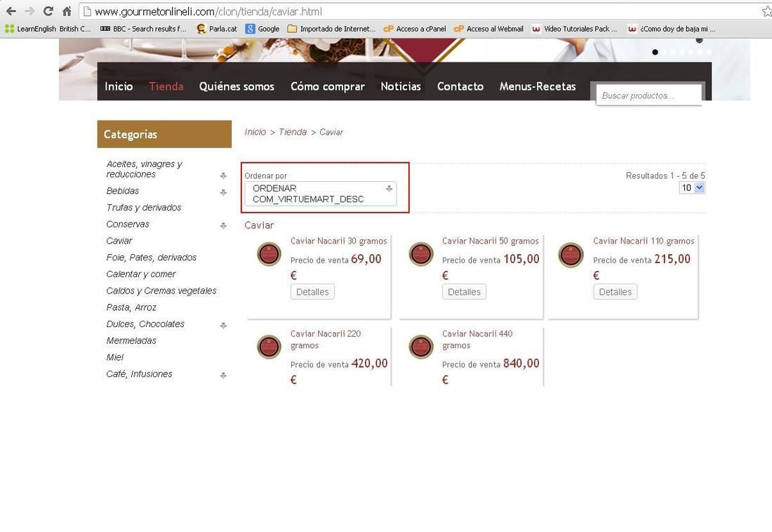
Task: Open Aceites, vinagres y reducciones category link
Action: (145, 169)
